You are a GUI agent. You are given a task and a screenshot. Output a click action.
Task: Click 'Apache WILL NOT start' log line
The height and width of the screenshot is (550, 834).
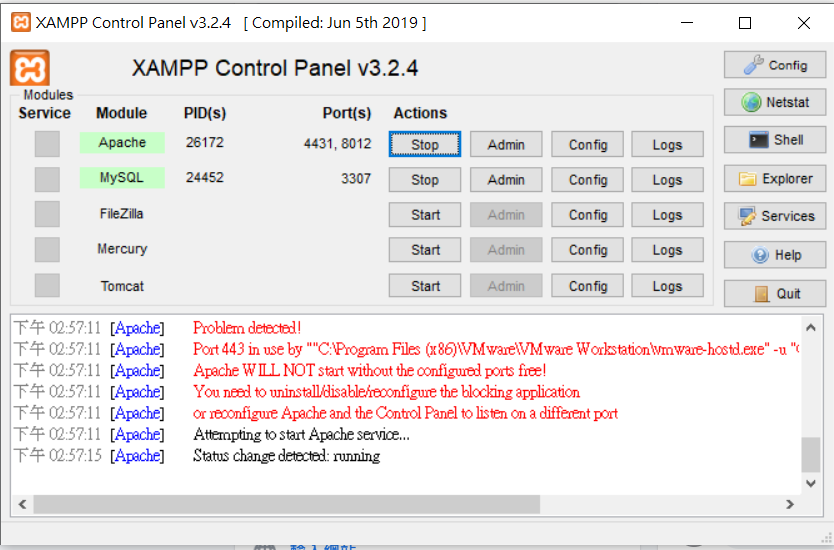370,370
